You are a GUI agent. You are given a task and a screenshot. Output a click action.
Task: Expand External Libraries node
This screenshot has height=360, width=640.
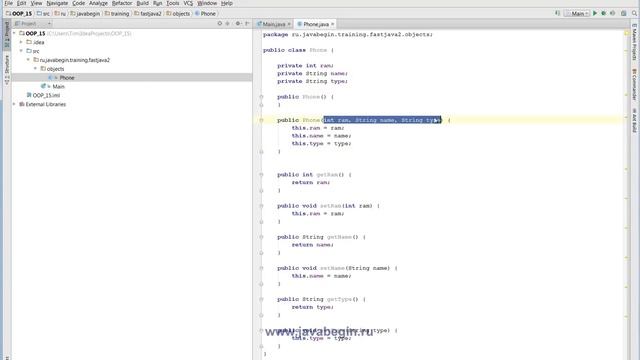click(14, 104)
